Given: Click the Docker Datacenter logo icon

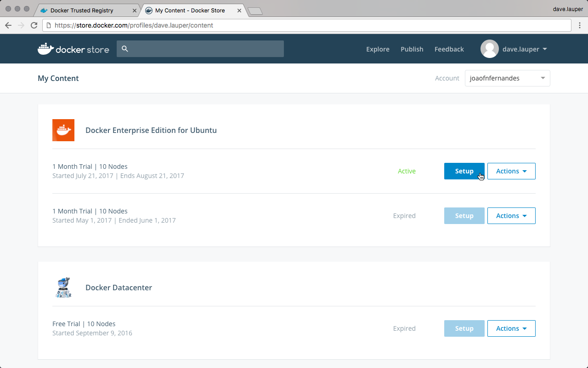Looking at the screenshot, I should [63, 287].
